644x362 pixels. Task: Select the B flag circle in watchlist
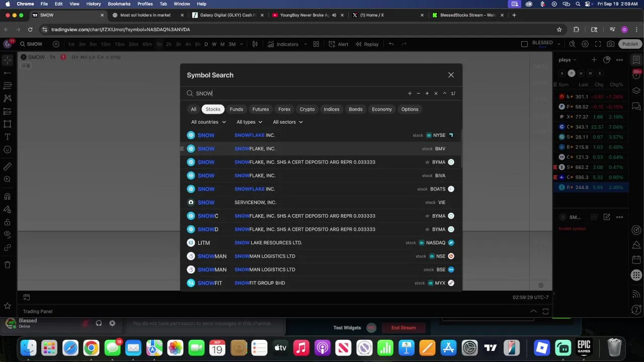562,73
